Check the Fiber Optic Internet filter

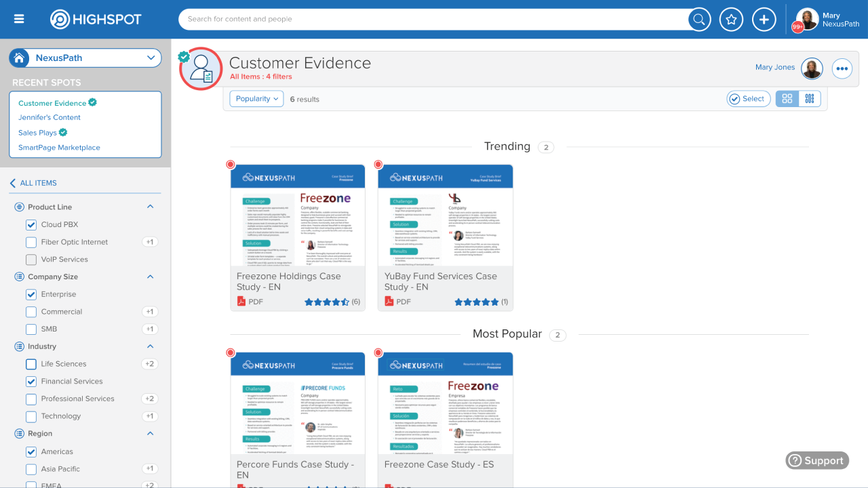(31, 242)
